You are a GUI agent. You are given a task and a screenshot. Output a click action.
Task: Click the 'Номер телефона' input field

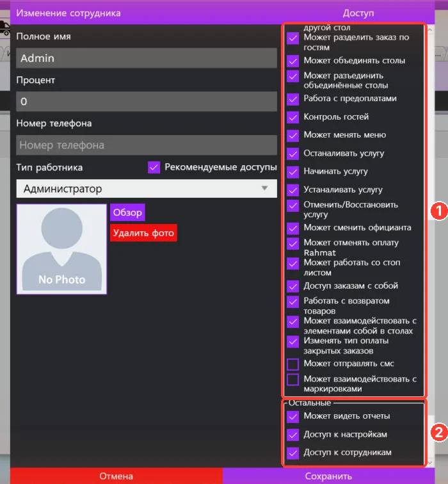[147, 145]
